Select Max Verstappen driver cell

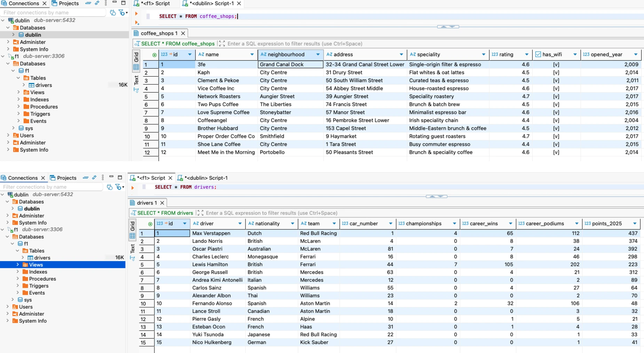(218, 233)
